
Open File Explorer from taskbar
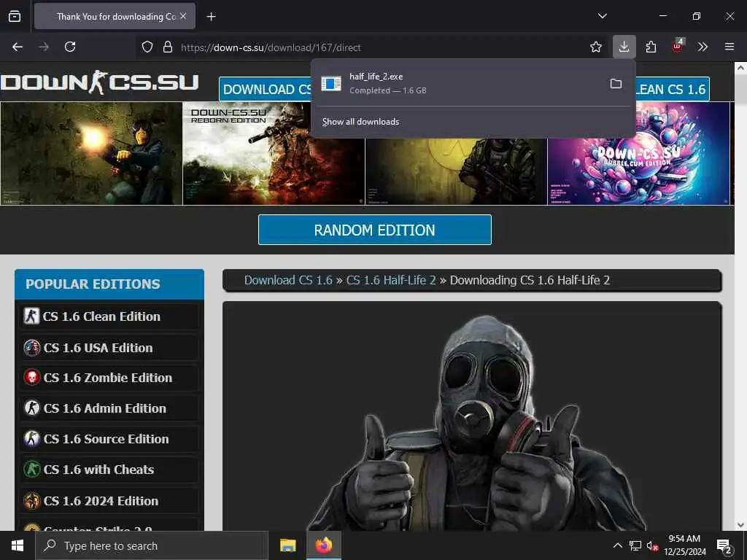pos(287,545)
